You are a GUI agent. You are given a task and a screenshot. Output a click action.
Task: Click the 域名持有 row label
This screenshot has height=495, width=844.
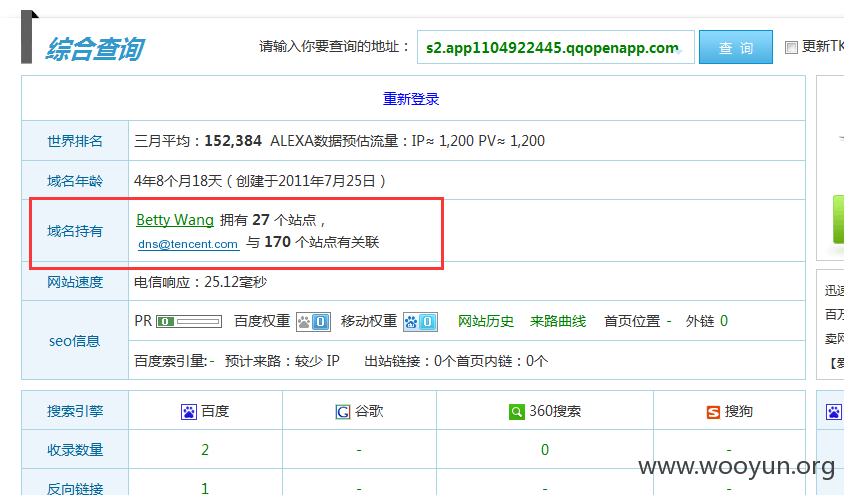click(75, 231)
